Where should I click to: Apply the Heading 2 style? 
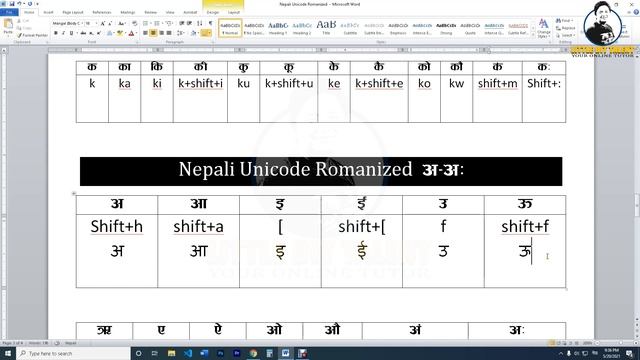click(302, 28)
